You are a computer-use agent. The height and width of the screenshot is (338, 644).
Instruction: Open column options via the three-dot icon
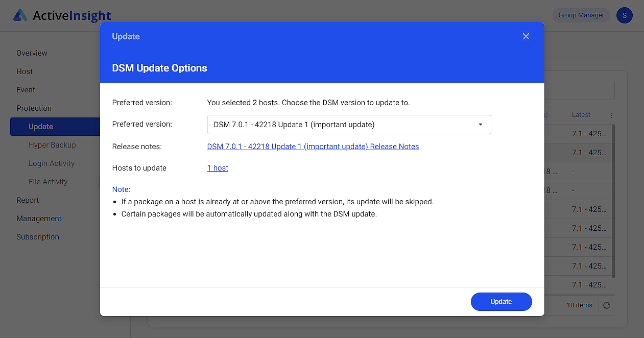pos(611,114)
